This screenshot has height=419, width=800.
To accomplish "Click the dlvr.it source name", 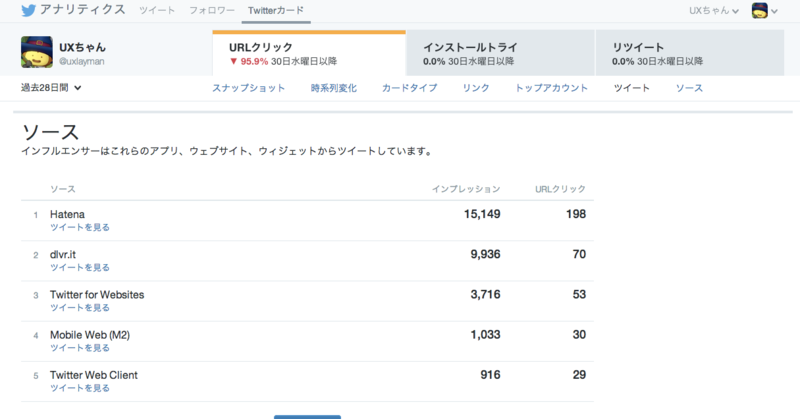I will point(63,255).
